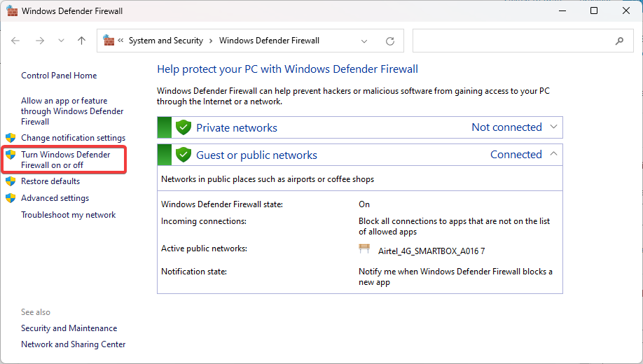Expand the address bar history dropdown
The image size is (643, 364).
364,41
